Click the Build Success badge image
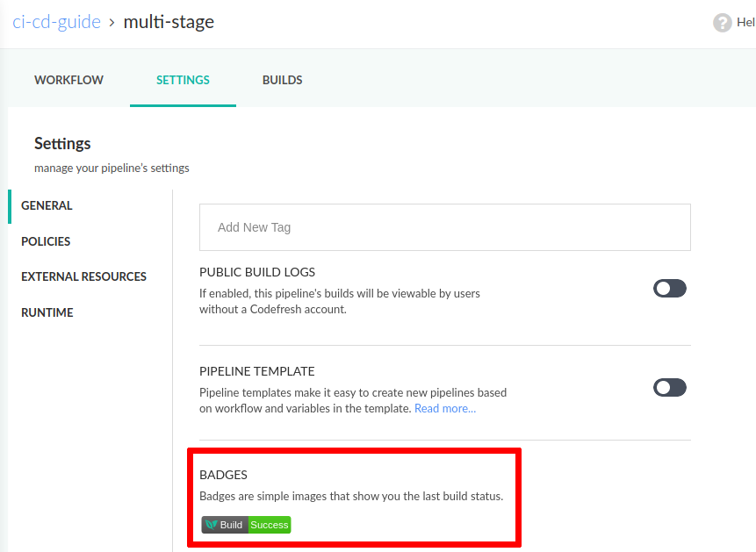The width and height of the screenshot is (756, 552). 247,525
